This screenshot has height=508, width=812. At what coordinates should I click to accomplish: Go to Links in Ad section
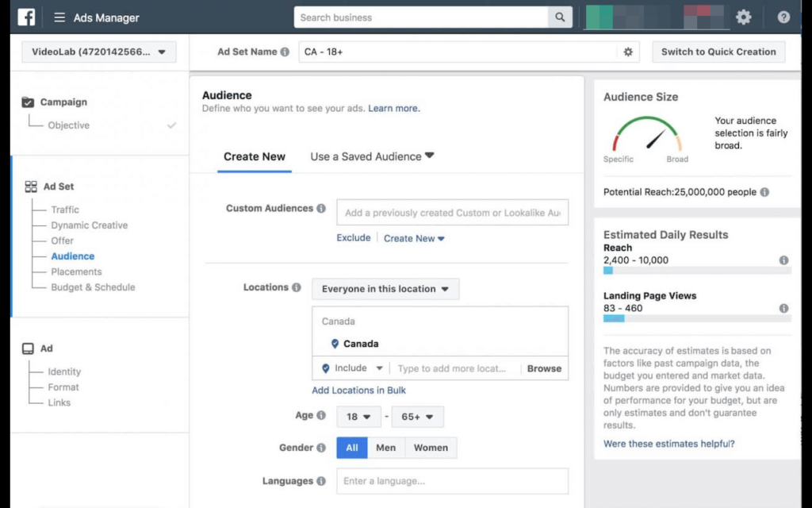[59, 402]
